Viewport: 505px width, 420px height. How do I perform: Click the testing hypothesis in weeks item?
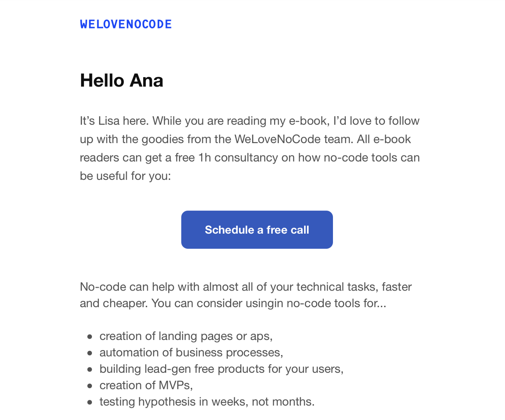coord(207,402)
